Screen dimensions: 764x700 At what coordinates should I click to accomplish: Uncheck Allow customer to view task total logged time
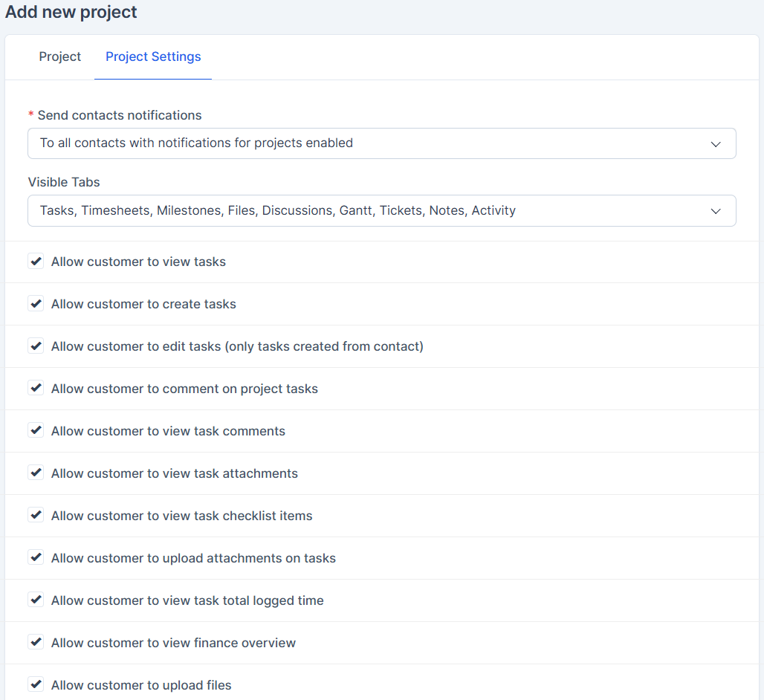click(x=36, y=600)
